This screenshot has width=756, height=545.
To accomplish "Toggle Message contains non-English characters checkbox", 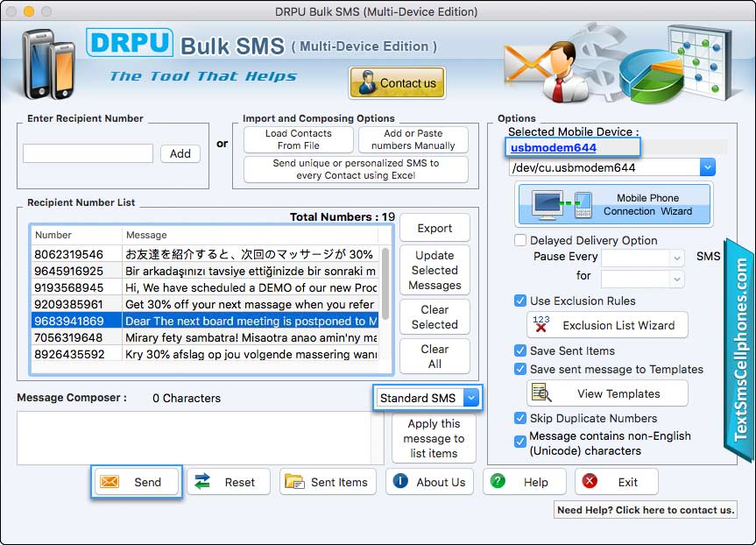I will pos(520,442).
